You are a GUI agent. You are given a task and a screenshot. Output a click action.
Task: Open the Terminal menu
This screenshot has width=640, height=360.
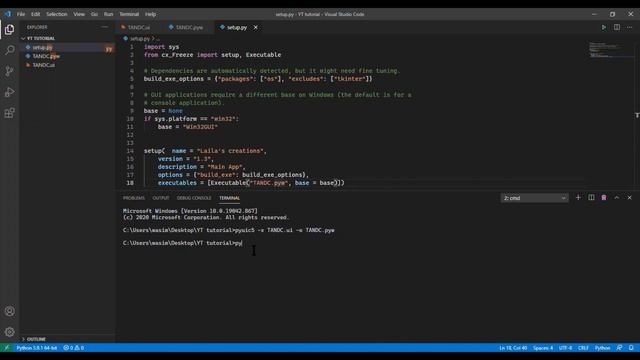point(129,14)
